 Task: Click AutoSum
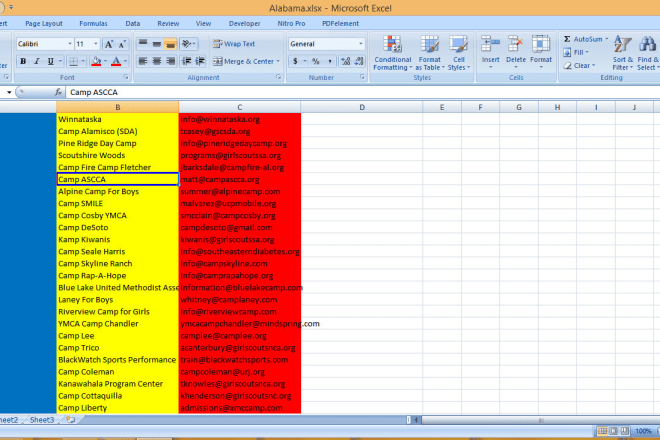[583, 39]
